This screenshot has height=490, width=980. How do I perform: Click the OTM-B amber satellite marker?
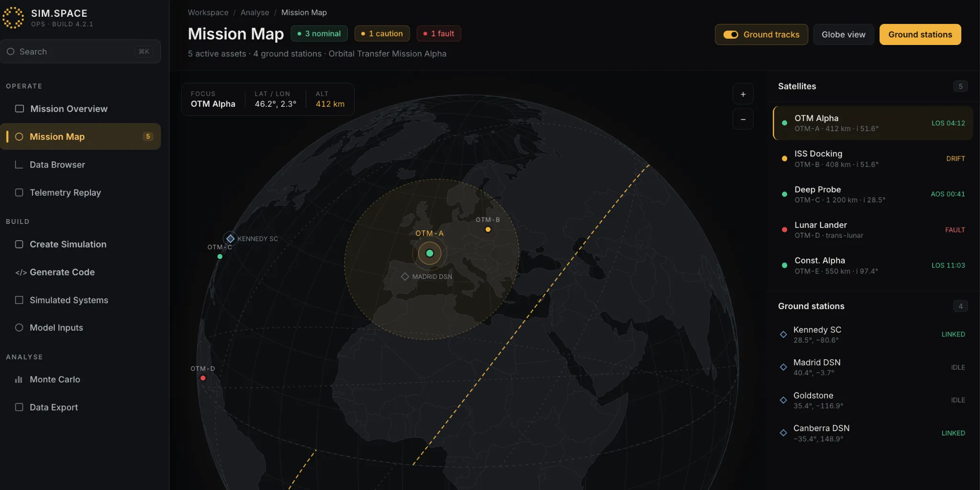coord(488,230)
